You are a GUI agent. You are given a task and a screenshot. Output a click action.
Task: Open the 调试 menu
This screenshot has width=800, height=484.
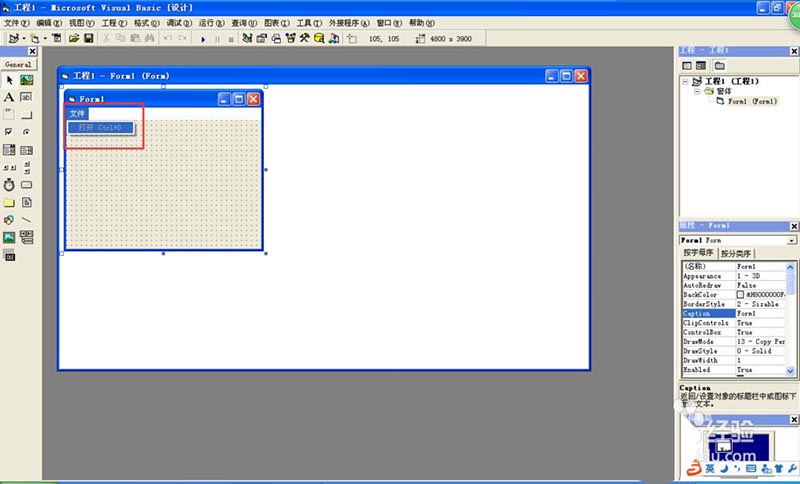click(x=179, y=23)
